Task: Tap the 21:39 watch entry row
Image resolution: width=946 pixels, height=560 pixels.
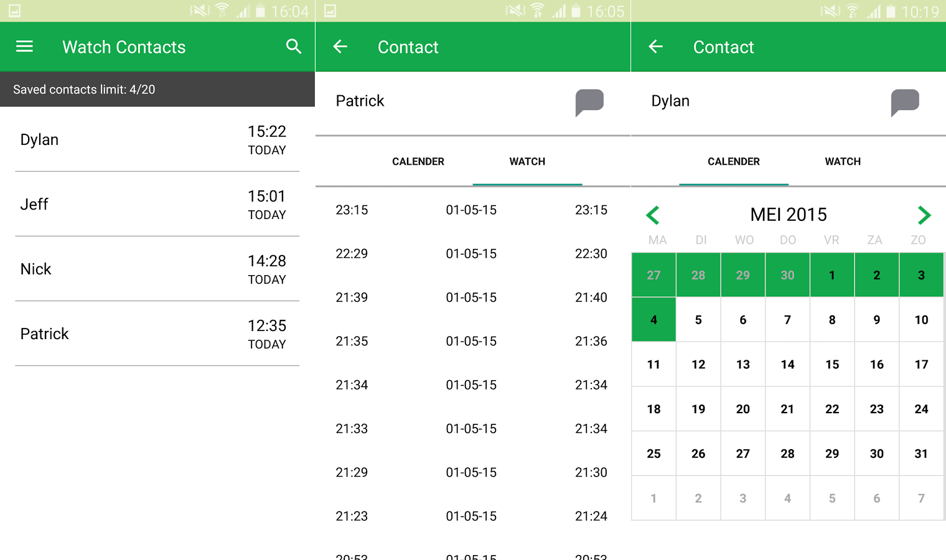Action: point(472,297)
